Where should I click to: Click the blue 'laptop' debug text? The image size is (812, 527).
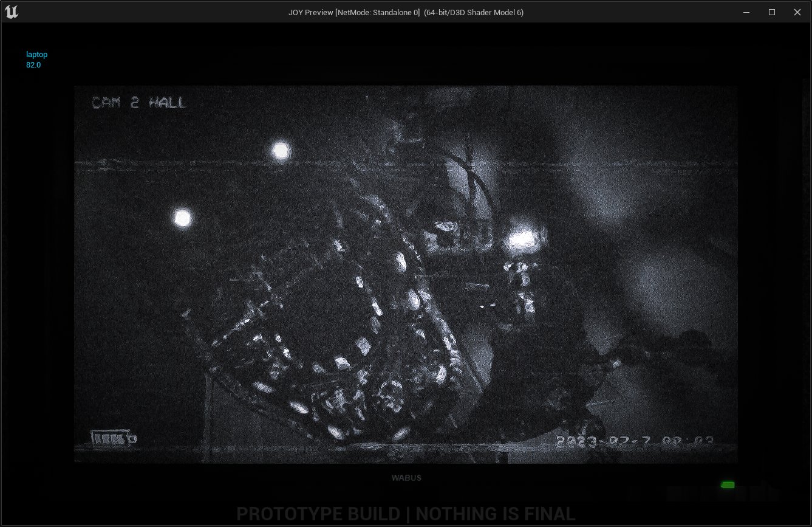click(36, 55)
